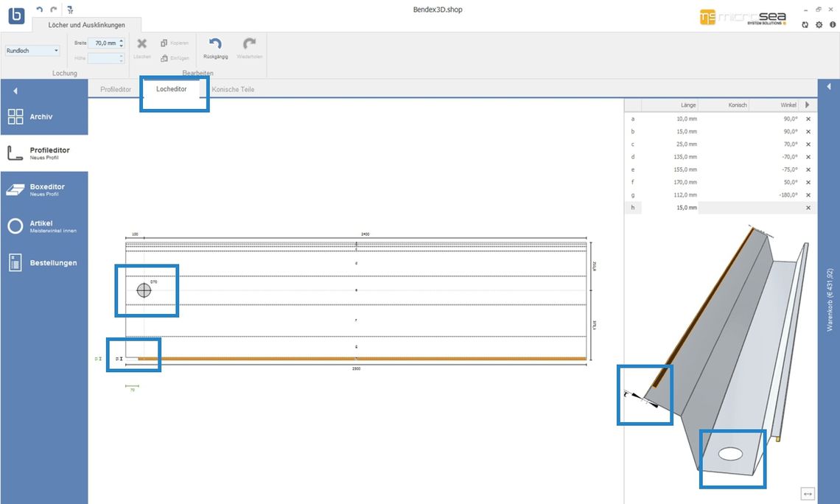Viewport: 840px width, 504px height.
Task: Open the Rundloch hole type dropdown
Action: [x=32, y=50]
